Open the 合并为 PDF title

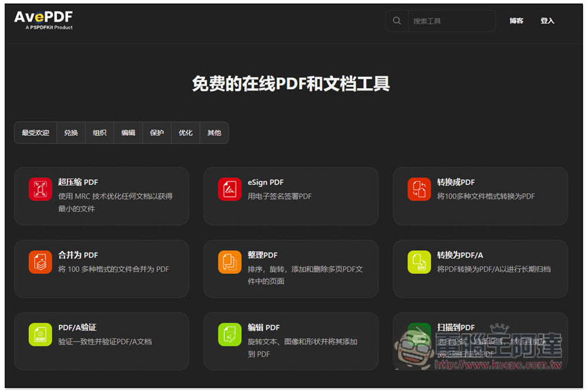78,255
